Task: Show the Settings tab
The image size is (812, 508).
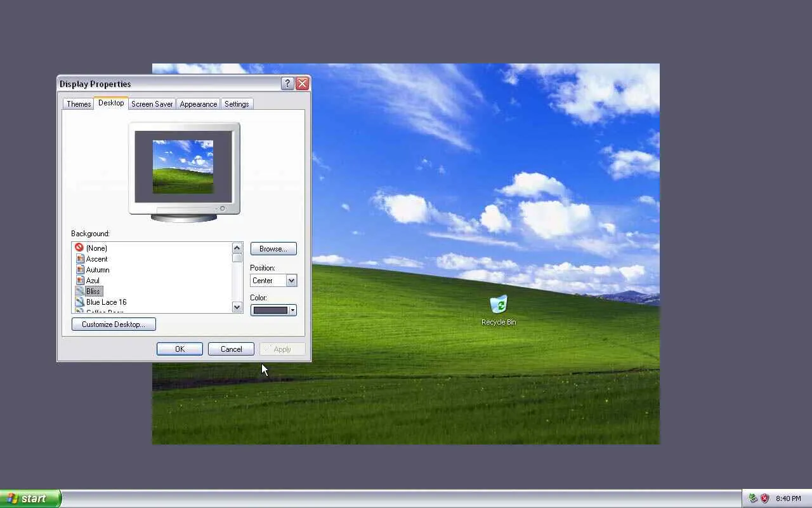Action: 237,104
